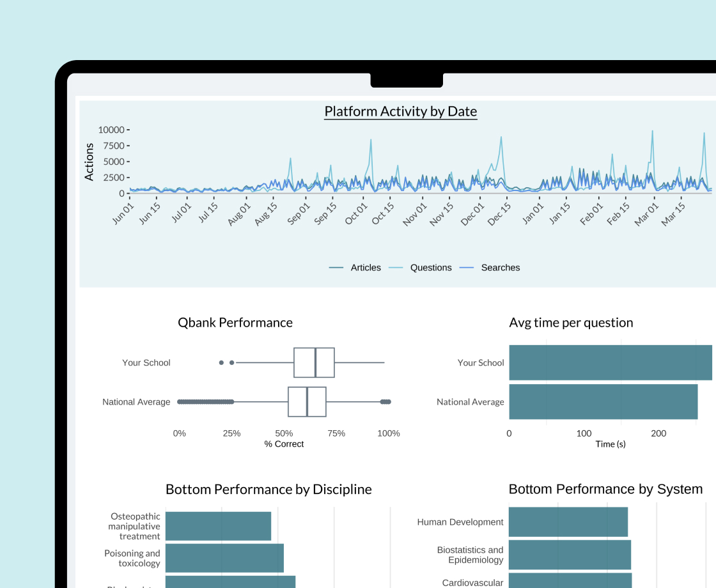The height and width of the screenshot is (588, 716).
Task: Click the Qbank Performance chart title
Action: (x=235, y=323)
